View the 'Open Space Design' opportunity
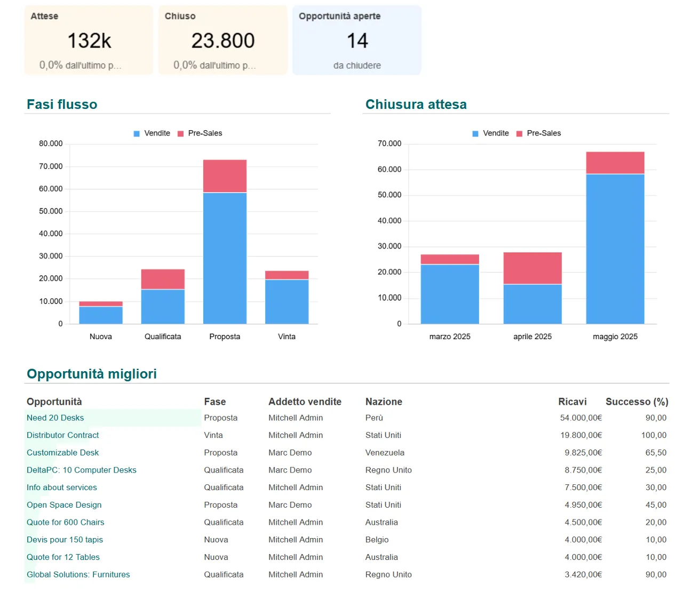Screen dimensions: 700x593 point(63,504)
